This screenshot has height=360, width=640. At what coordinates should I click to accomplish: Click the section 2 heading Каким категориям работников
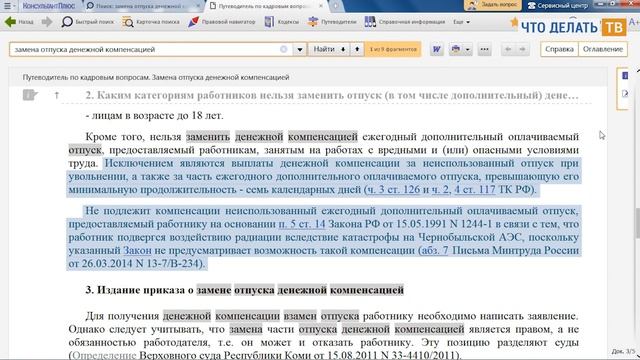click(x=332, y=95)
